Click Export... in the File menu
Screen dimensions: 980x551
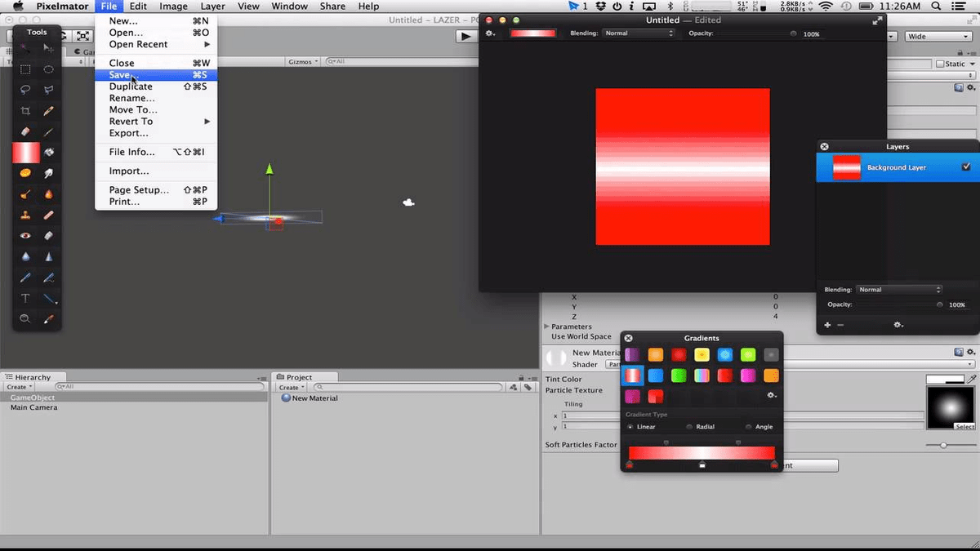point(128,133)
